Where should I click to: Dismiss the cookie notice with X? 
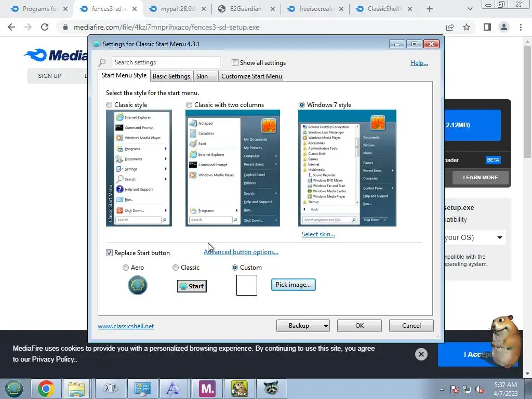(x=421, y=354)
